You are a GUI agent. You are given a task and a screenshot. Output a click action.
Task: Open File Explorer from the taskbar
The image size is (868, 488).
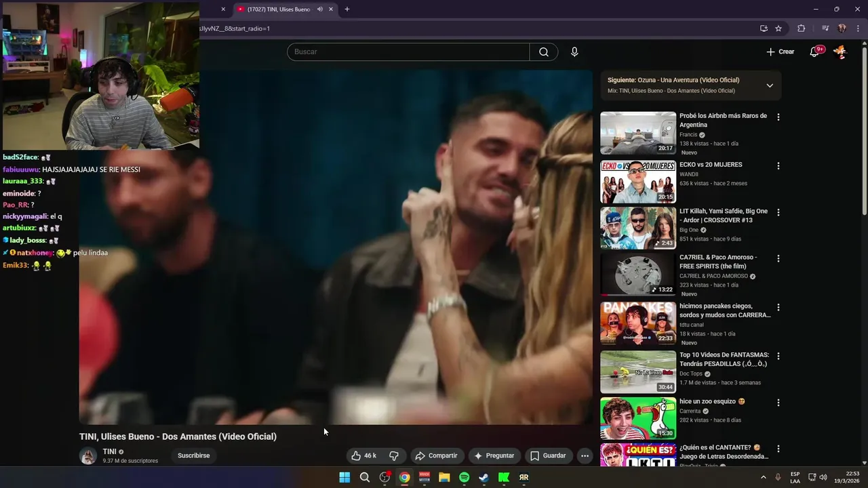[x=444, y=477]
